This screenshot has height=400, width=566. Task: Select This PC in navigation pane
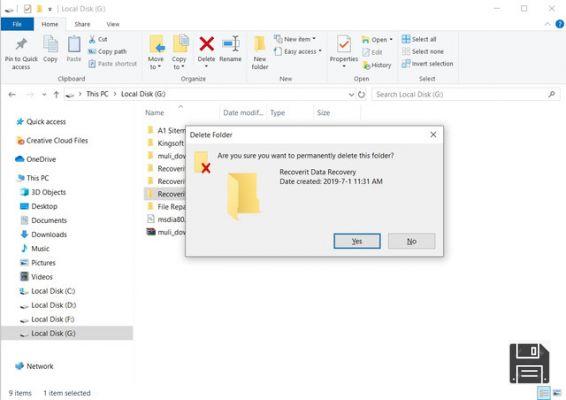coord(33,178)
